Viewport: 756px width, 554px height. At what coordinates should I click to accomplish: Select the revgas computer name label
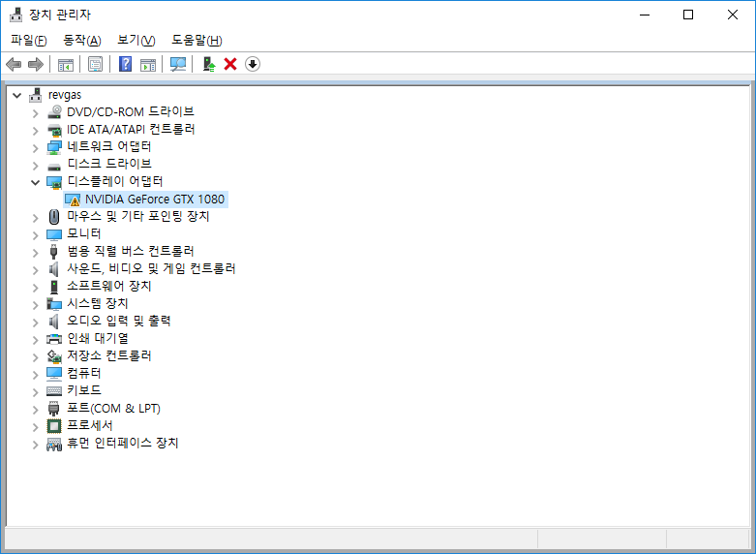point(65,95)
